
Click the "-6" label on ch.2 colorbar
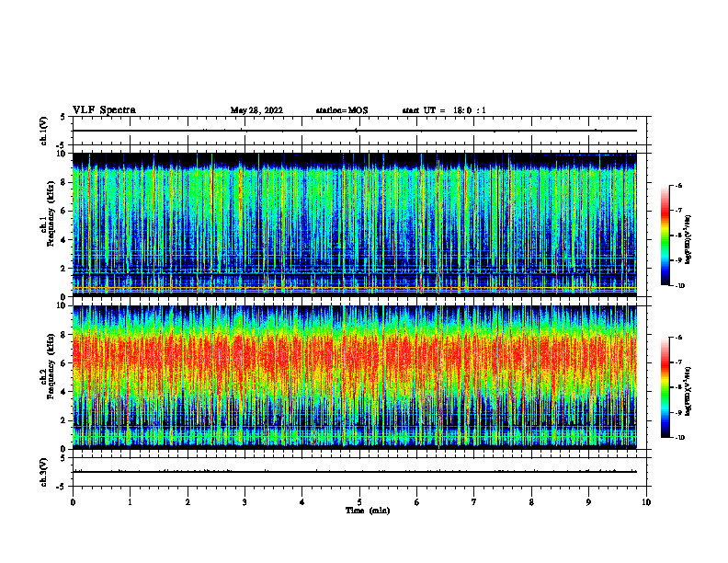tap(678, 338)
